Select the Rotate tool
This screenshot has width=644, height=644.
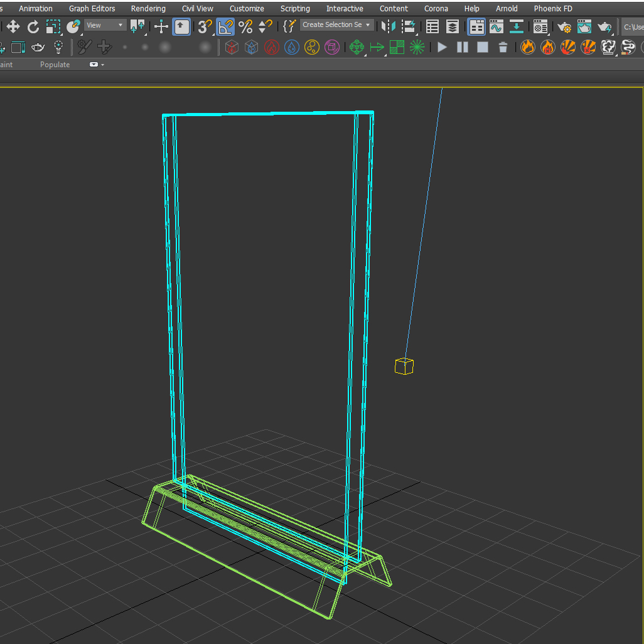coord(33,26)
